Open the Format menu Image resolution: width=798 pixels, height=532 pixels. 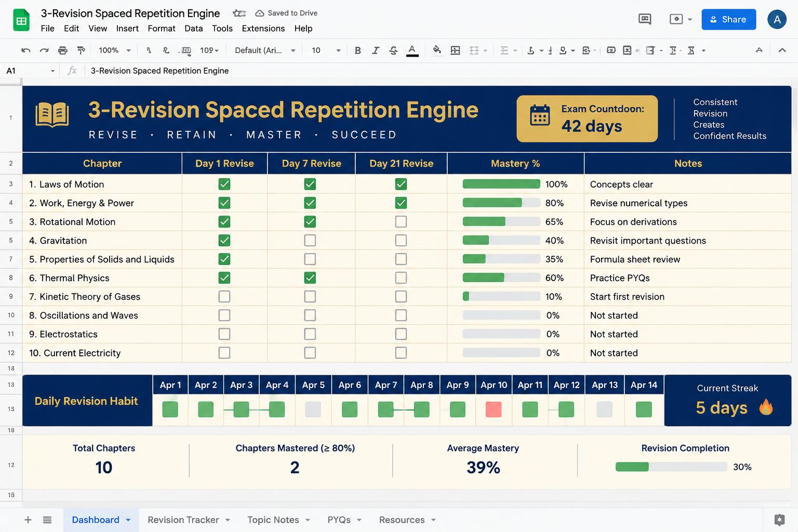pyautogui.click(x=162, y=29)
